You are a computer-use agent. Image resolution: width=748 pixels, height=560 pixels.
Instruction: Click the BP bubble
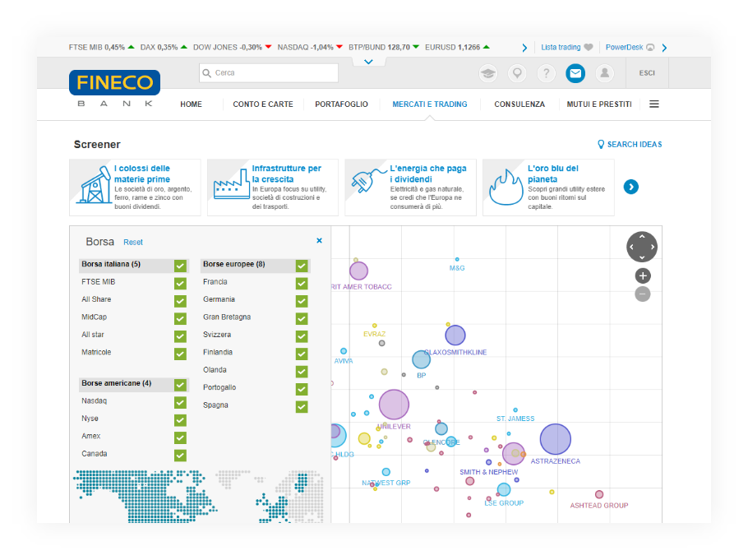[421, 359]
